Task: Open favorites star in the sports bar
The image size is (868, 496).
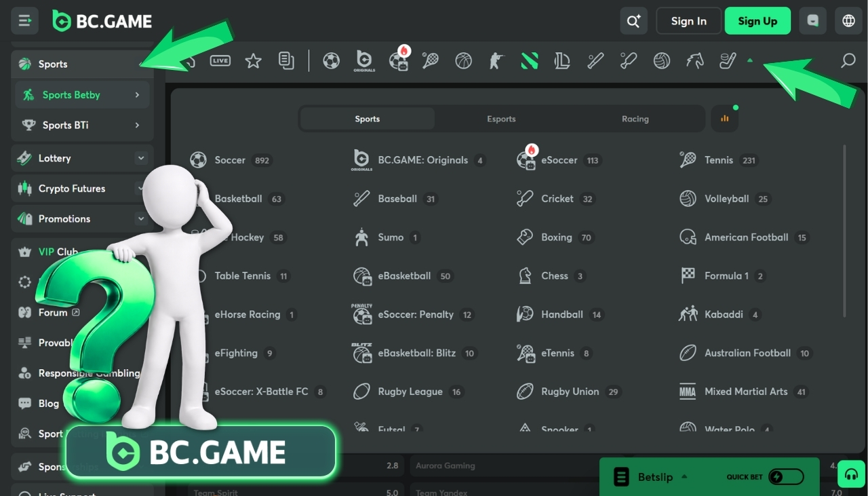Action: coord(254,61)
